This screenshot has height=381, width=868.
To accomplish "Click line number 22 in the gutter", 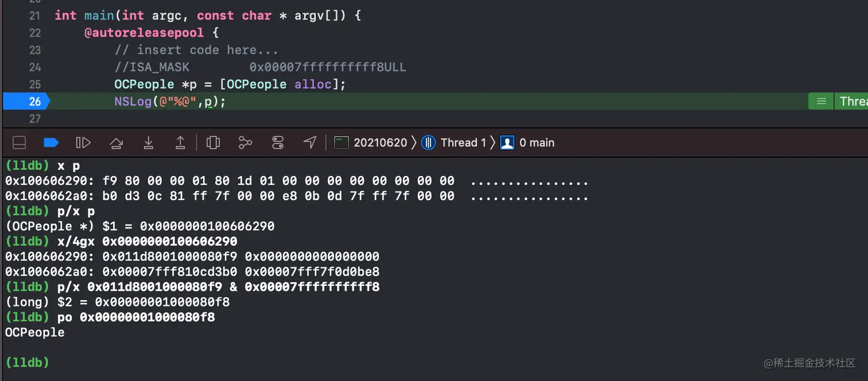I will pyautogui.click(x=34, y=33).
